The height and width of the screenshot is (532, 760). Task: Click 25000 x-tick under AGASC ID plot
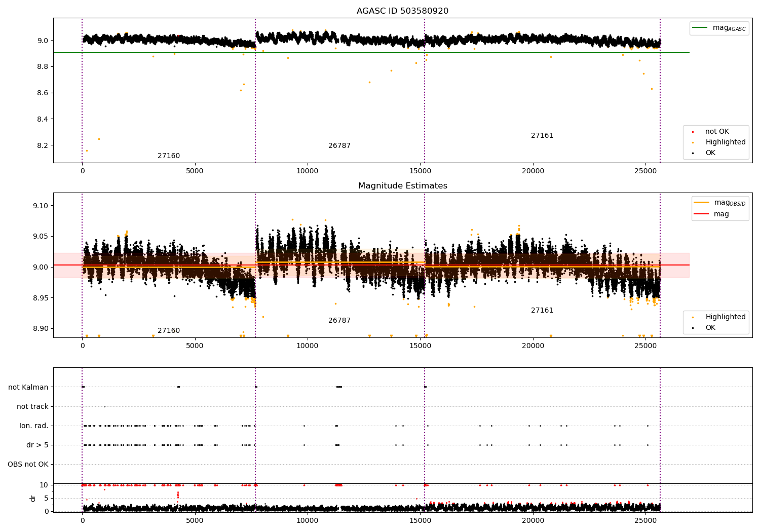[645, 171]
